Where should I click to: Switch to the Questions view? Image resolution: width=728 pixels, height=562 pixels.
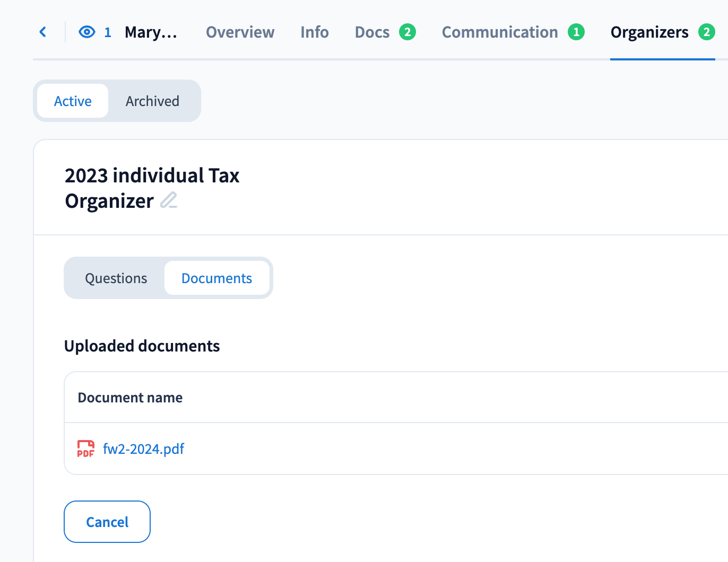click(x=116, y=278)
